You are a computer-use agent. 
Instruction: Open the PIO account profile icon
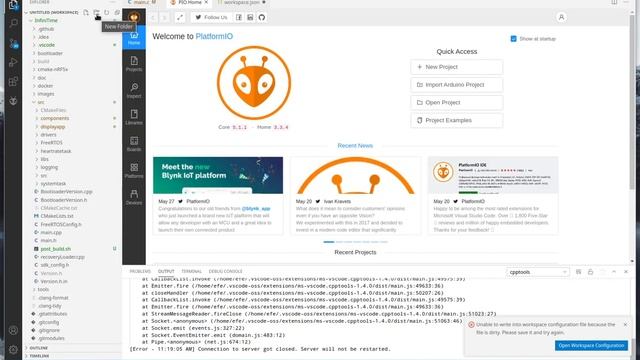(561, 18)
